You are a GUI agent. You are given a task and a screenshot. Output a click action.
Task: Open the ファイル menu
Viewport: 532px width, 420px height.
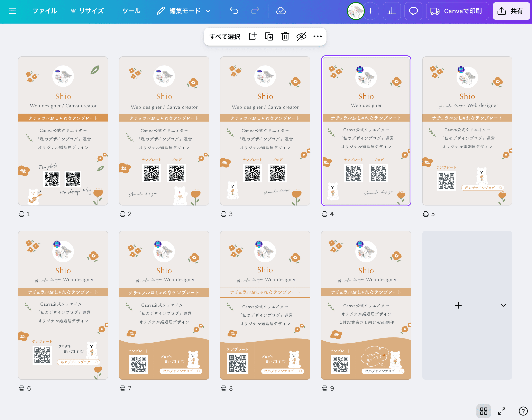[x=45, y=11]
